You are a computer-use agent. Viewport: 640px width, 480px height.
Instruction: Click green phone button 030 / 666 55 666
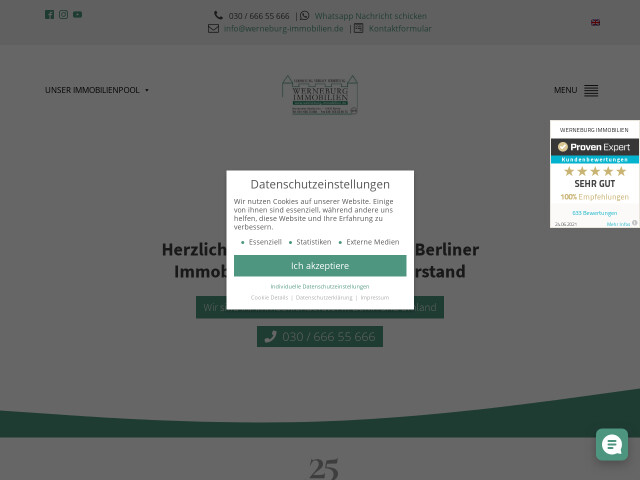(x=320, y=337)
